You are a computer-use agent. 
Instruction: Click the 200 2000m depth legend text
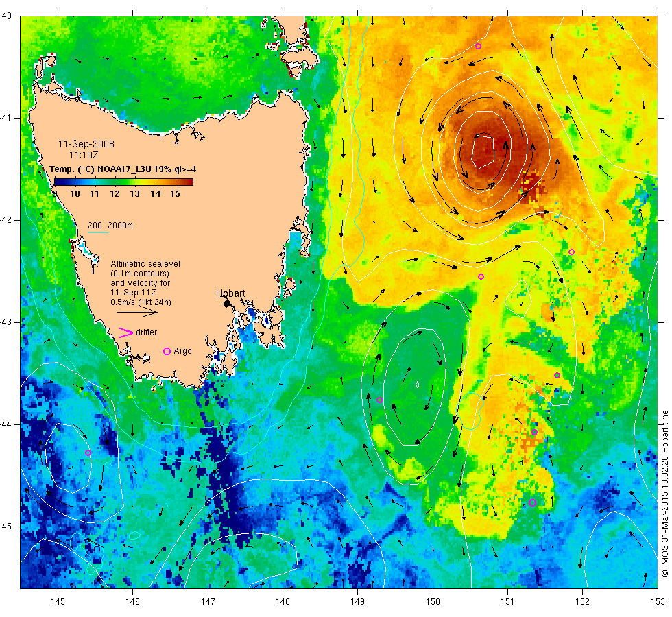coord(110,226)
